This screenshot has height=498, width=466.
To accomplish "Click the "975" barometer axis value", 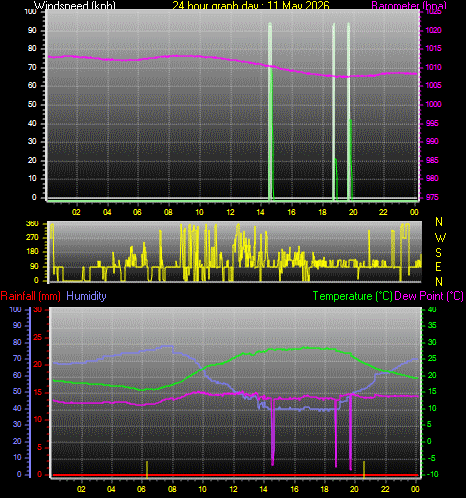I will [x=432, y=197].
